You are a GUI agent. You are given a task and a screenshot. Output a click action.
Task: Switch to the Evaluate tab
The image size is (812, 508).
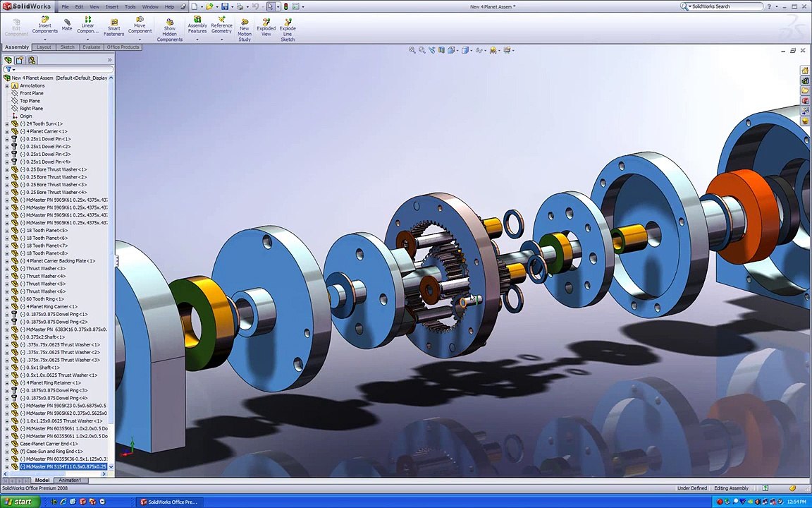coord(91,47)
